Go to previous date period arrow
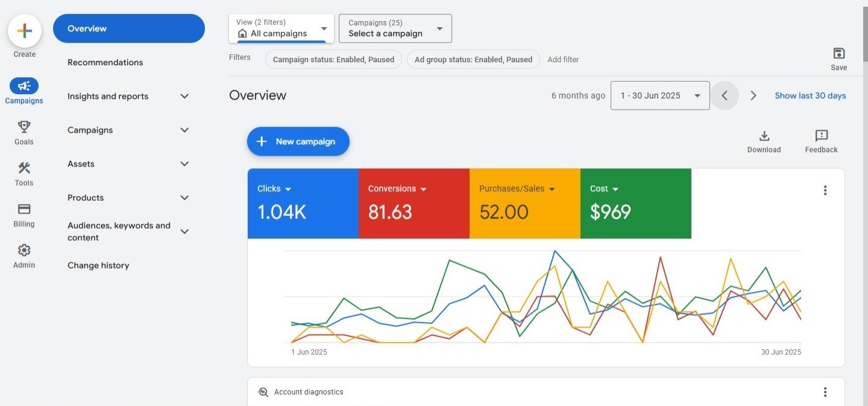The image size is (868, 406). coord(725,96)
